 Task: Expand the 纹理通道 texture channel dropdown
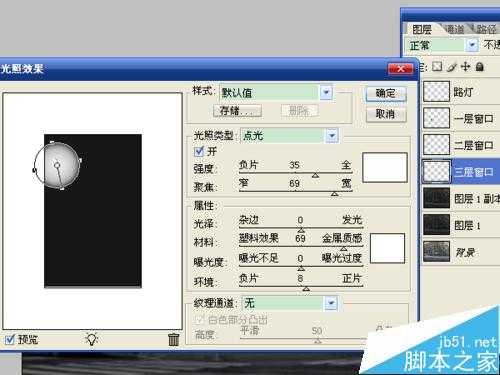[331, 303]
